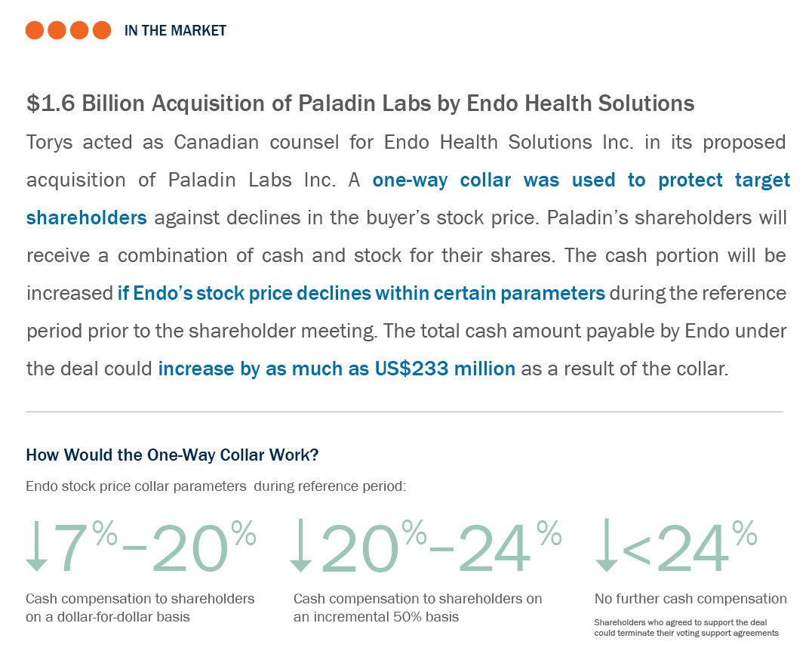Click 'increase by as much as US$233 million'

pos(337,369)
